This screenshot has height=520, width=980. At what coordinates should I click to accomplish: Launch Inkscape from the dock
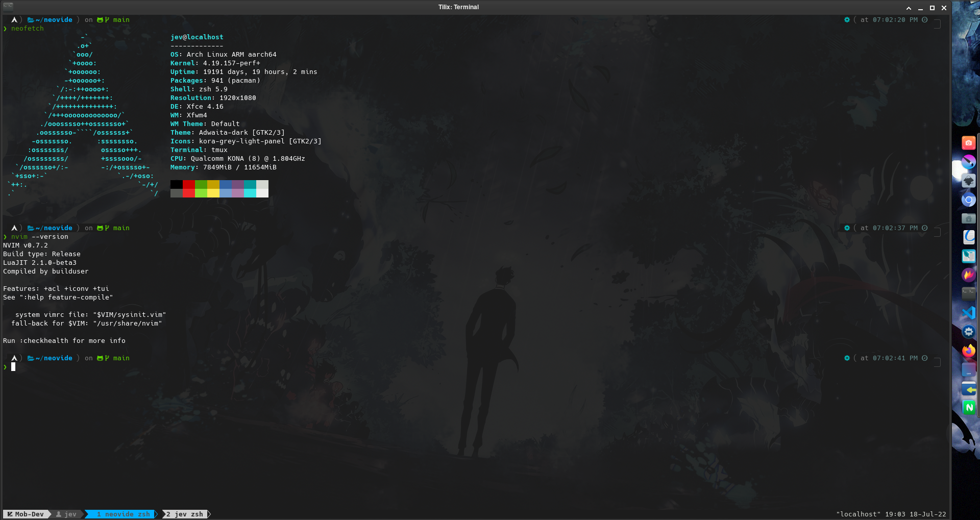(968, 181)
